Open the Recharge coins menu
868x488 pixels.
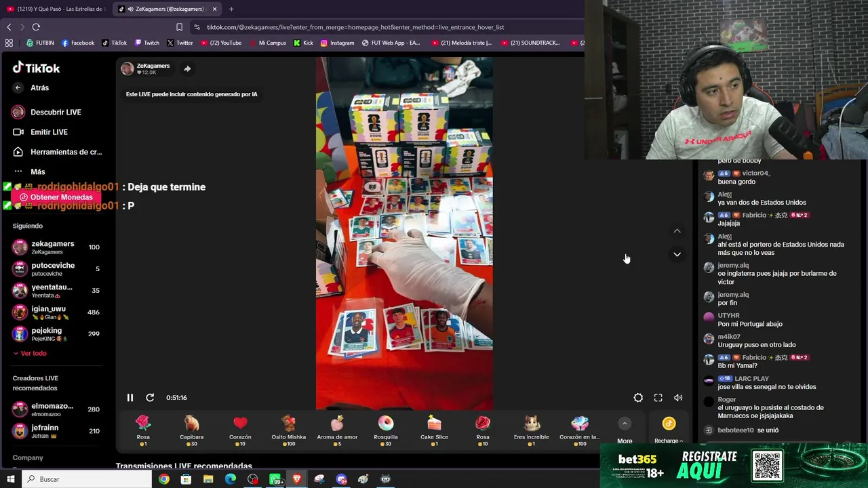tap(669, 430)
